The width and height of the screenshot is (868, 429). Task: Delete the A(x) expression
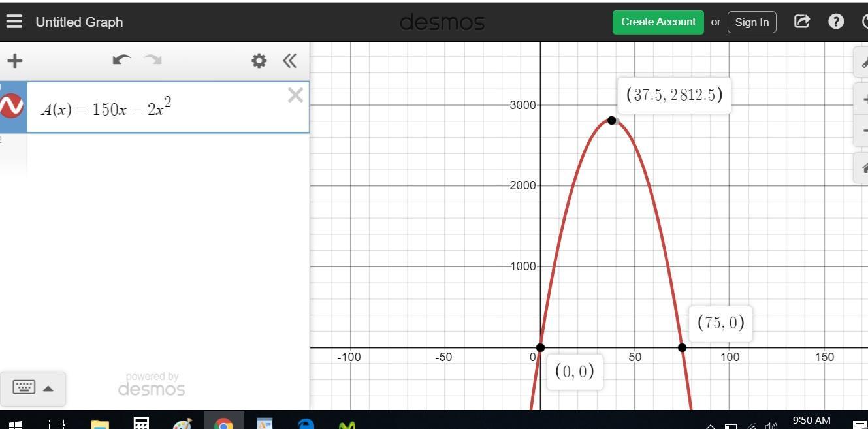coord(295,95)
